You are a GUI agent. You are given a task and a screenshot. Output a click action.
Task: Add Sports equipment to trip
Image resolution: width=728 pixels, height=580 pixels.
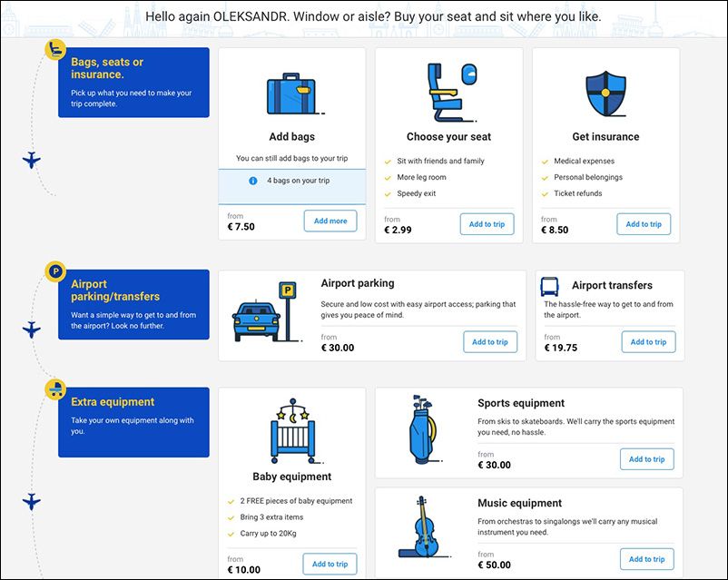[x=646, y=459]
